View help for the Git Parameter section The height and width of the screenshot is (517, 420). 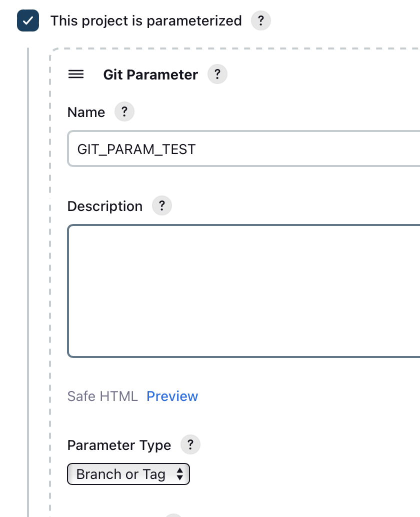(x=217, y=74)
